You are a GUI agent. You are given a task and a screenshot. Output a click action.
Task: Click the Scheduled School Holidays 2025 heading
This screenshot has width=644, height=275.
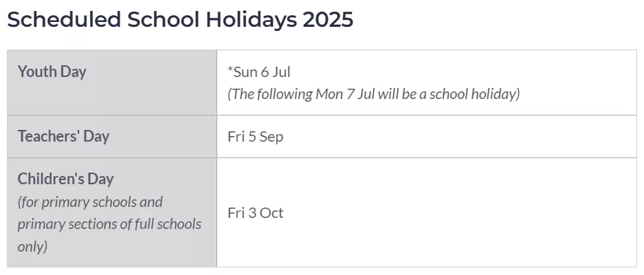180,20
